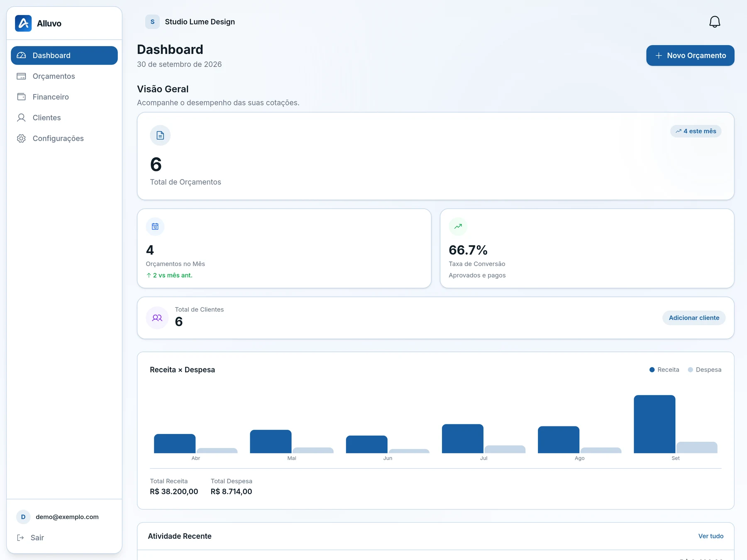Click the Alluvo logo icon

click(x=23, y=23)
